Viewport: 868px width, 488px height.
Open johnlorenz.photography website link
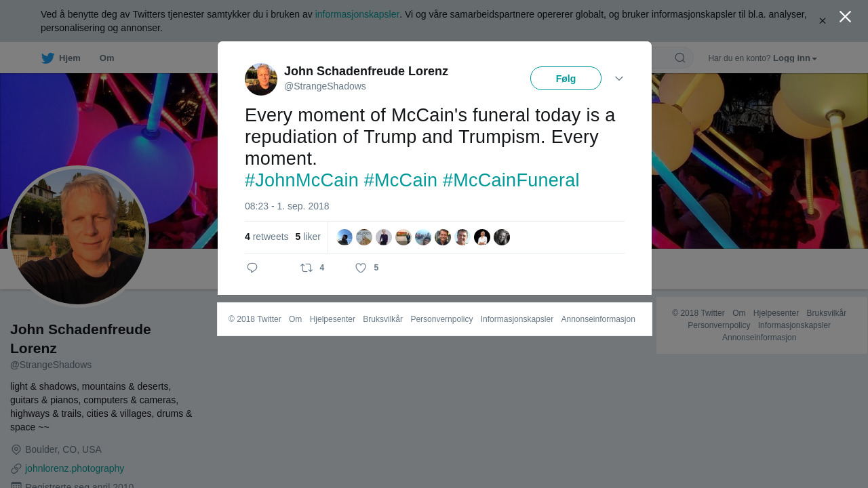[x=75, y=468]
